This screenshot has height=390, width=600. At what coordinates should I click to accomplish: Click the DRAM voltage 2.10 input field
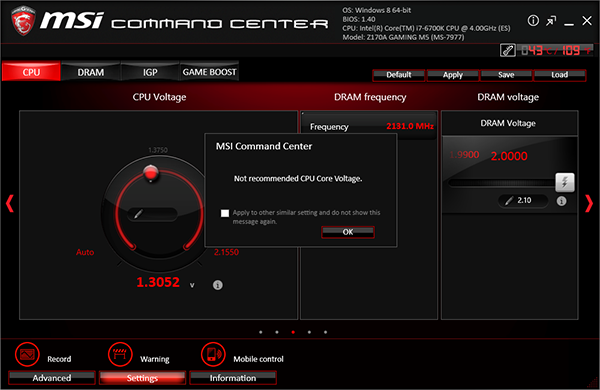point(523,201)
